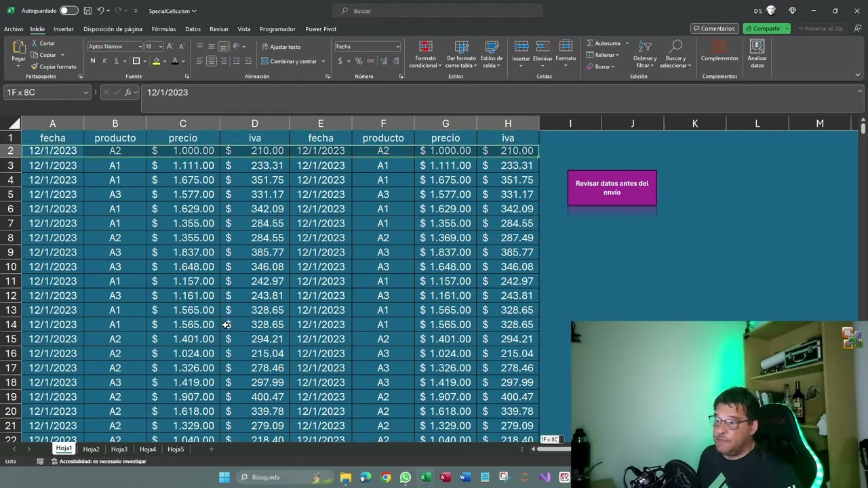Viewport: 868px width, 488px height.
Task: Click the insert function fx icon
Action: click(x=128, y=92)
